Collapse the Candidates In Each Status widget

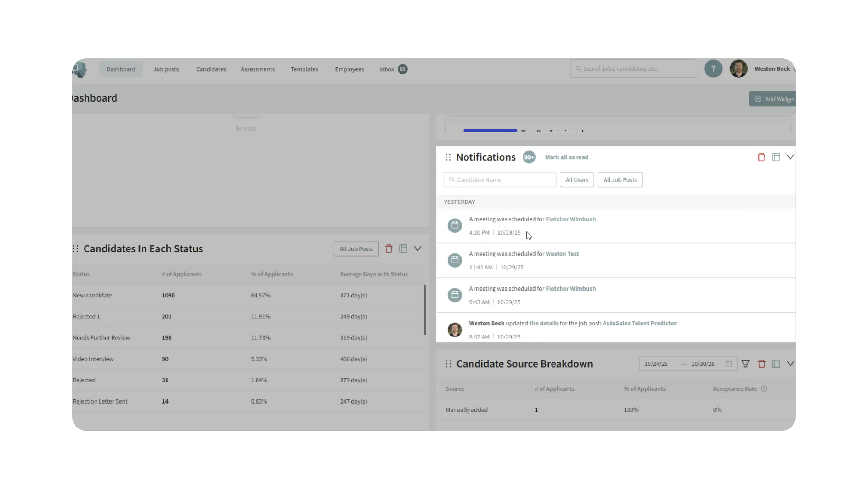point(418,249)
